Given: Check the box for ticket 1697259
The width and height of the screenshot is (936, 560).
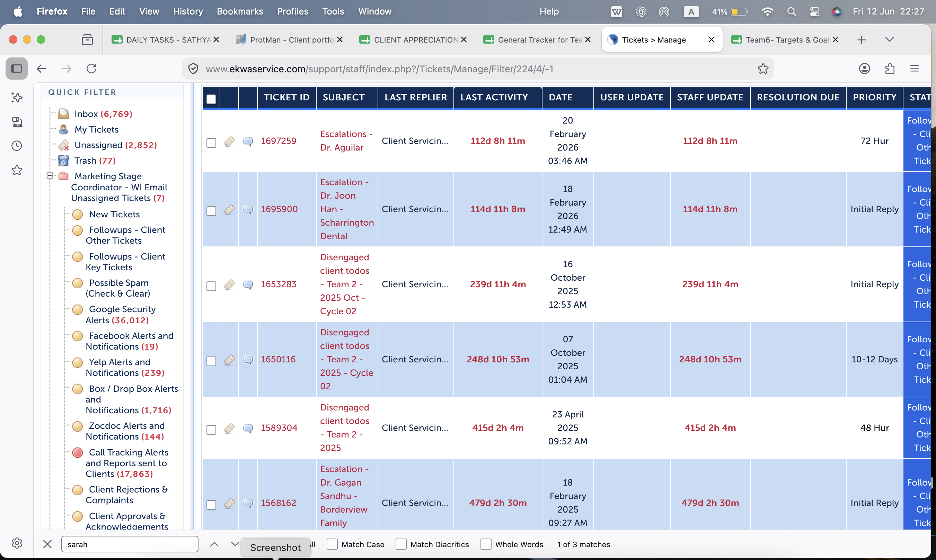Looking at the screenshot, I should point(211,143).
